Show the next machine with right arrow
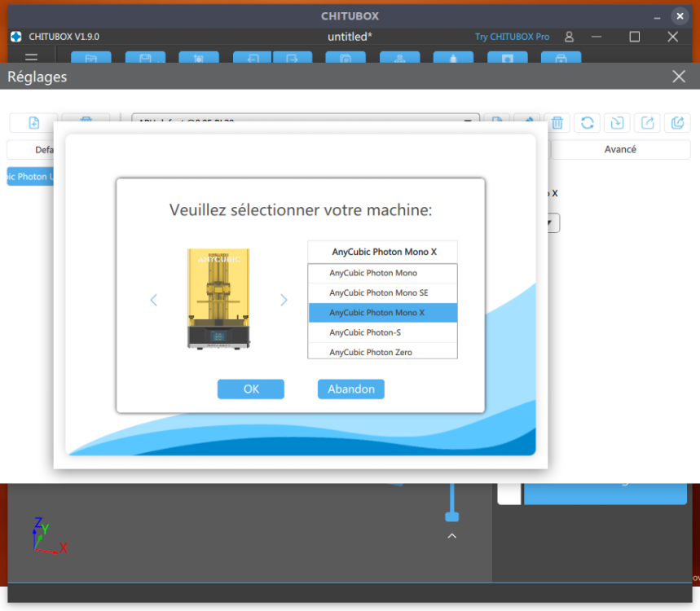This screenshot has height=611, width=700. tap(284, 300)
